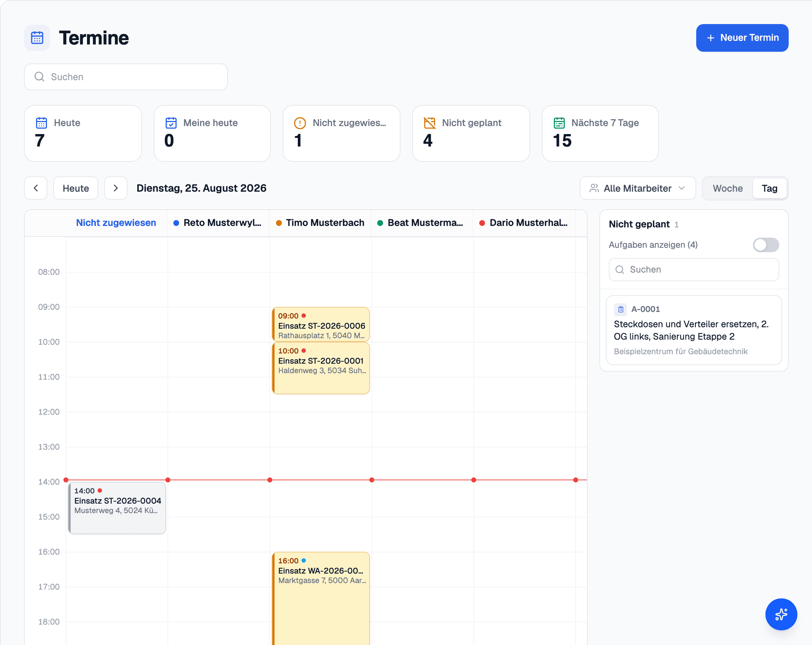Open the Meine heute stat card
This screenshot has height=645, width=812.
(212, 133)
